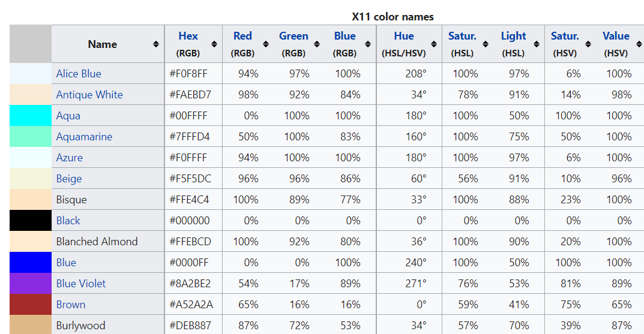Click the Blue Violet color swatch
644x334 pixels.
point(31,283)
